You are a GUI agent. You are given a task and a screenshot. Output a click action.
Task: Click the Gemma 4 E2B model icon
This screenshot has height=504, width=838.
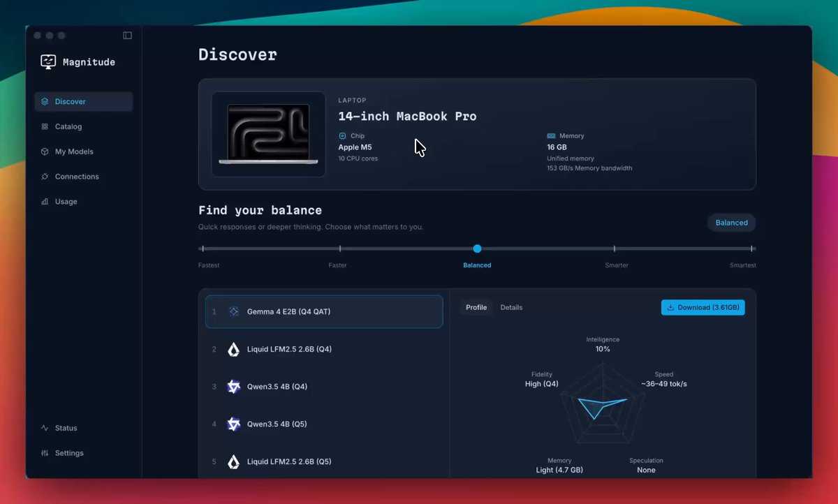pos(234,312)
